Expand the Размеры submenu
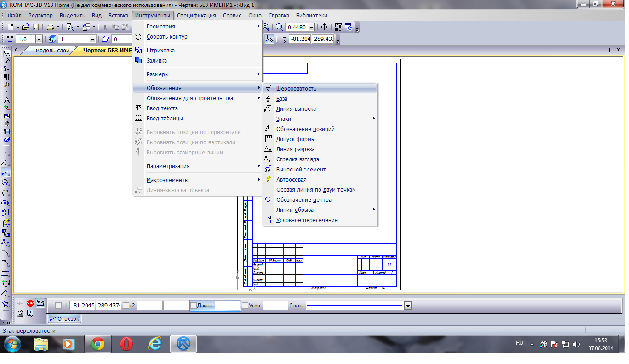 click(x=197, y=74)
